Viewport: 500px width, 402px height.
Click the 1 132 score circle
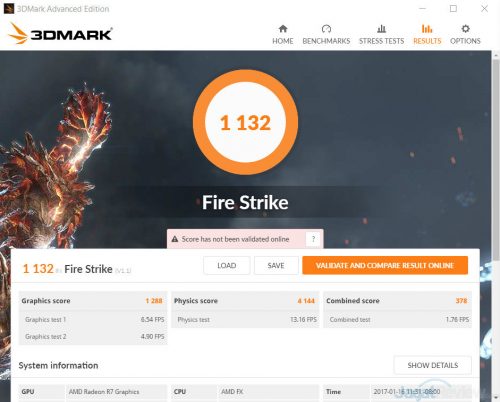[245, 122]
